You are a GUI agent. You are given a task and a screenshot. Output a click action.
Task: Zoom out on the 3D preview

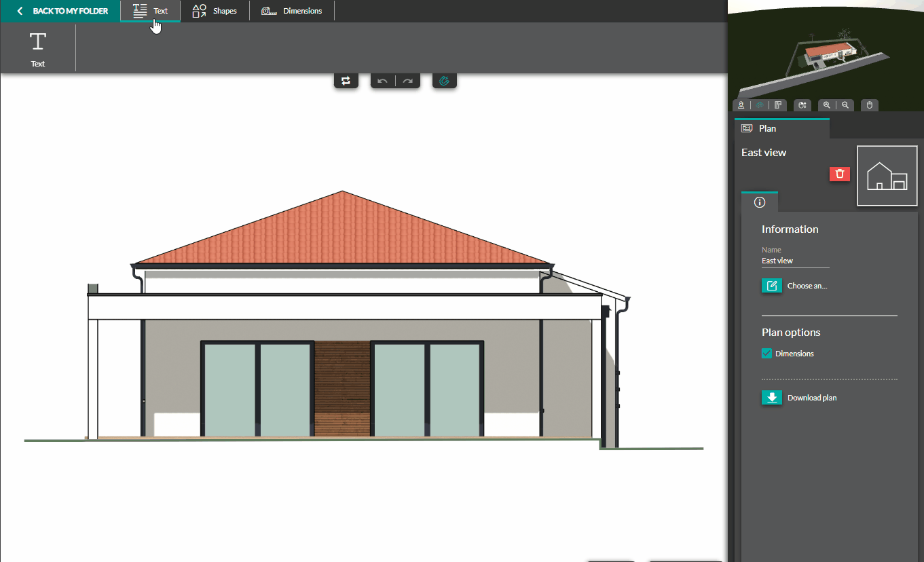(x=845, y=105)
